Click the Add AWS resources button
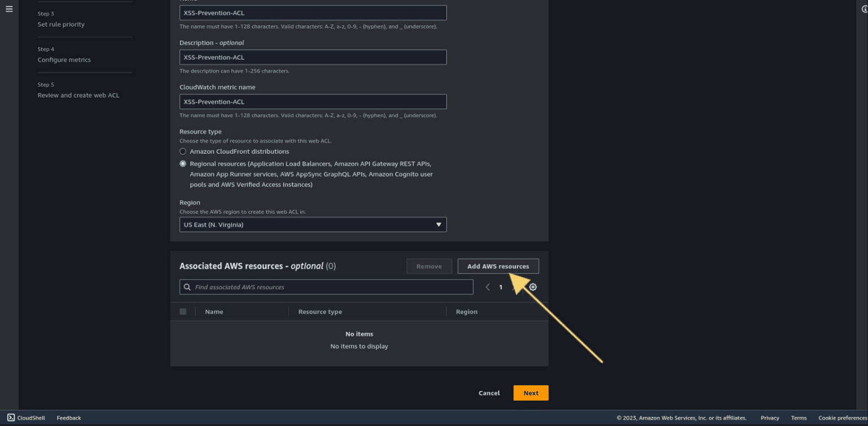This screenshot has height=426, width=868. 498,266
